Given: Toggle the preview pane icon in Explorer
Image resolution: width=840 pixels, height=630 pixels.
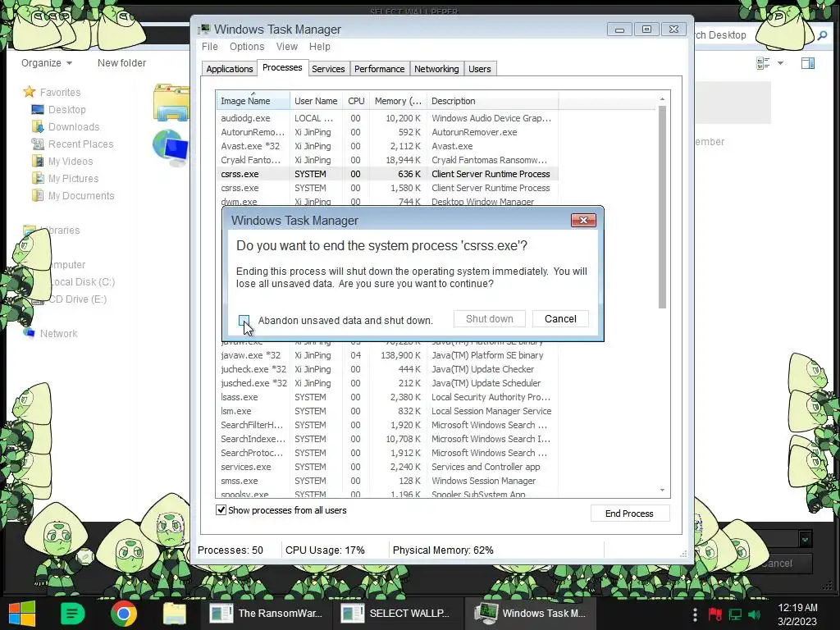Looking at the screenshot, I should [x=808, y=63].
